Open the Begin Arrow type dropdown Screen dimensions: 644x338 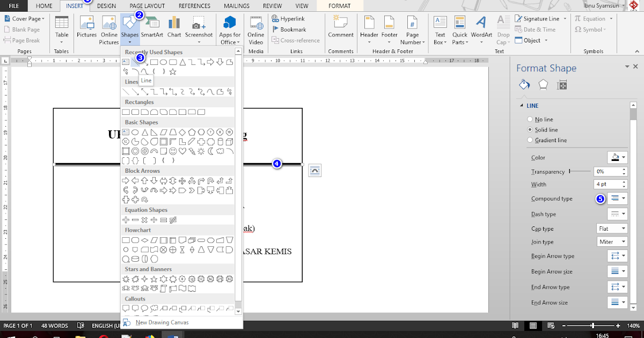(x=617, y=256)
